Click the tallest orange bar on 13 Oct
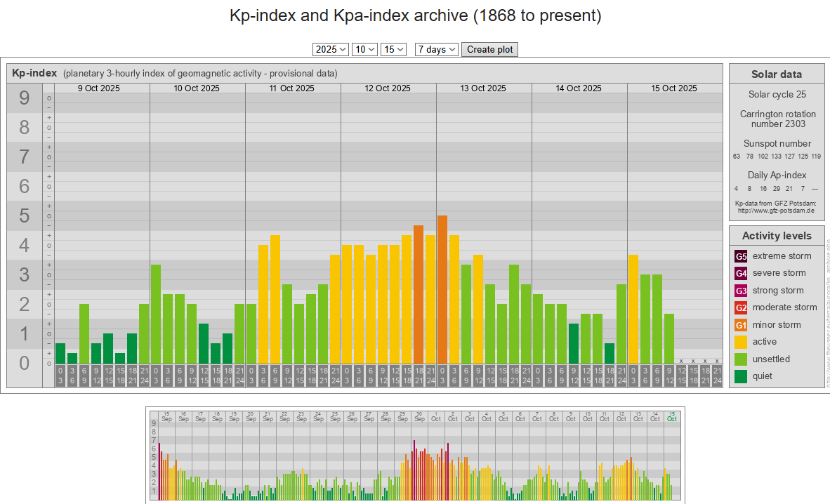This screenshot has height=504, width=830. coord(442,289)
